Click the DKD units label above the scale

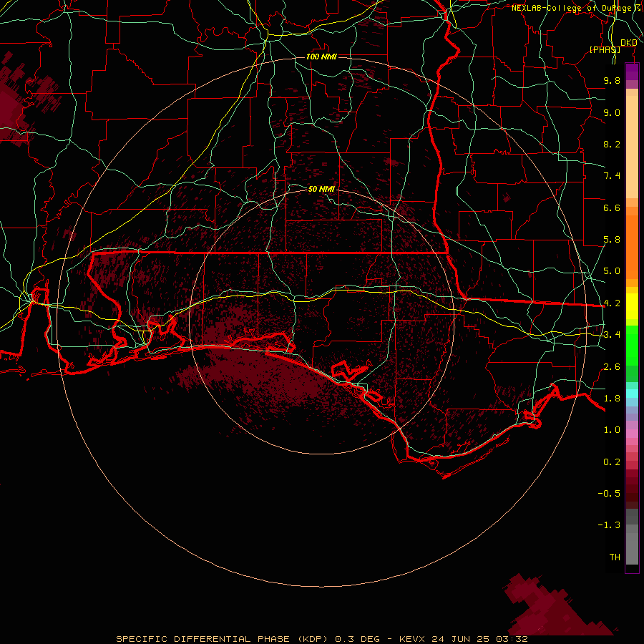coord(629,43)
